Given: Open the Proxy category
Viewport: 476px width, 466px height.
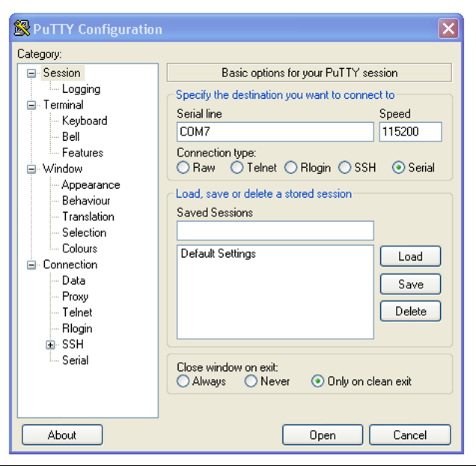Looking at the screenshot, I should (x=75, y=297).
